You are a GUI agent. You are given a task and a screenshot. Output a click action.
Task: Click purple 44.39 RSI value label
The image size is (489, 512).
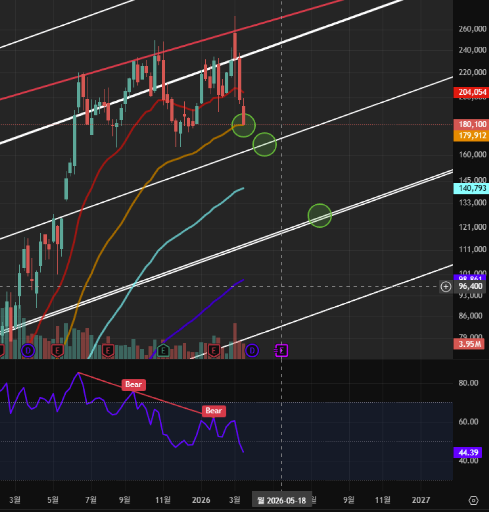coord(468,452)
